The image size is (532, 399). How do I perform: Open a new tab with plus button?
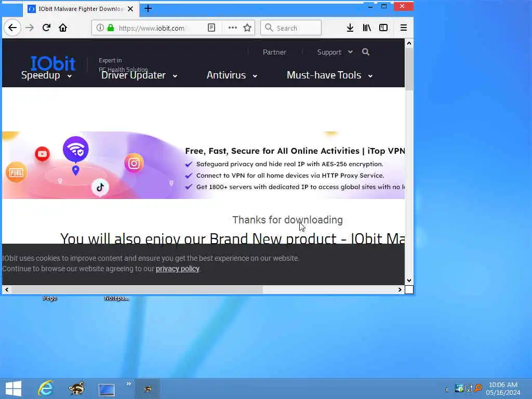[148, 9]
